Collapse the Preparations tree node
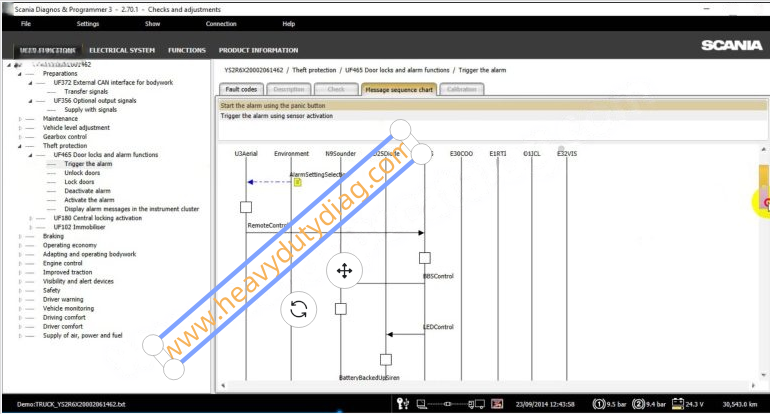770x414 pixels. (20, 74)
